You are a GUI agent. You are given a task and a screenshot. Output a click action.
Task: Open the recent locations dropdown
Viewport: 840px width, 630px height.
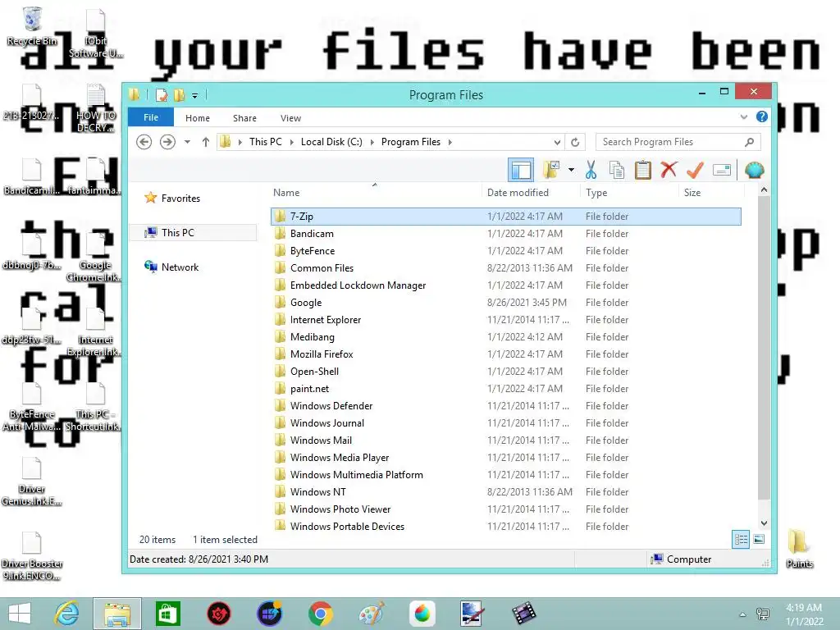pyautogui.click(x=187, y=142)
